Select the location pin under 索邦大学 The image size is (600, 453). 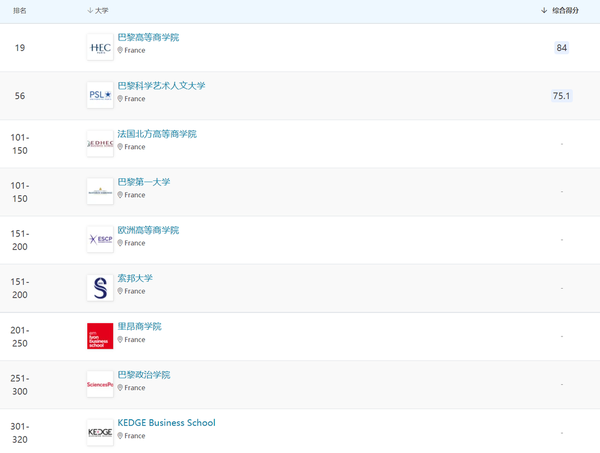pyautogui.click(x=120, y=291)
